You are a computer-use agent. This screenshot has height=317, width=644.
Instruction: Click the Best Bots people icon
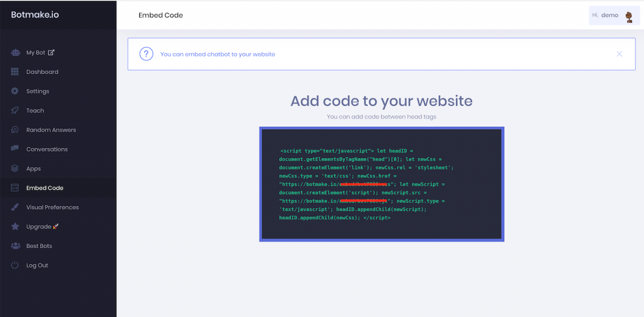point(15,246)
